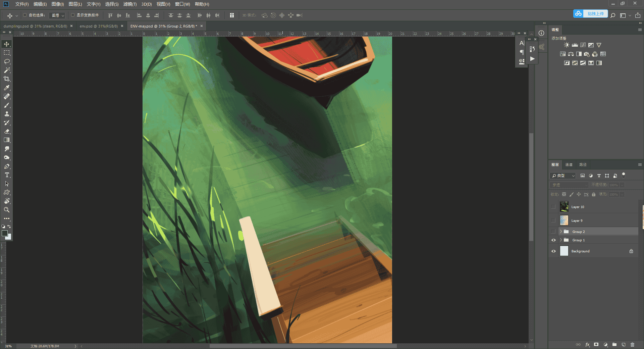The image size is (644, 349).
Task: Activate the horizontal Type tool
Action: [7, 175]
